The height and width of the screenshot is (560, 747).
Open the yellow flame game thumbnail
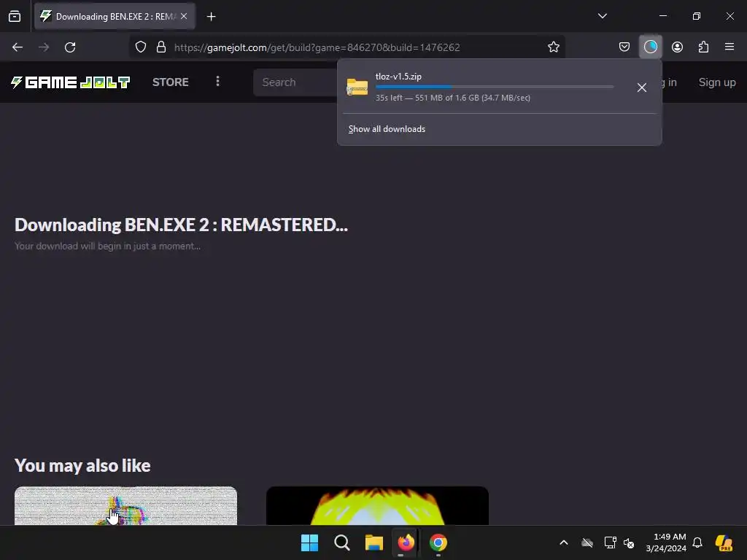[377, 506]
